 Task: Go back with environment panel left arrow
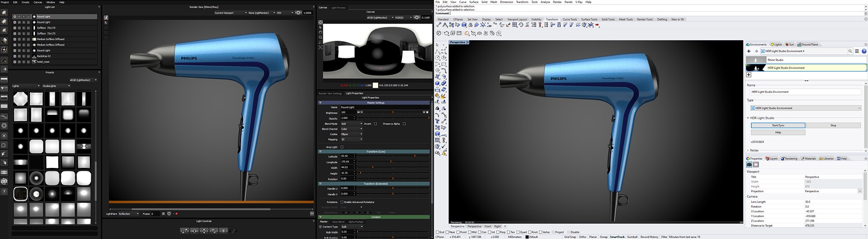[x=750, y=51]
